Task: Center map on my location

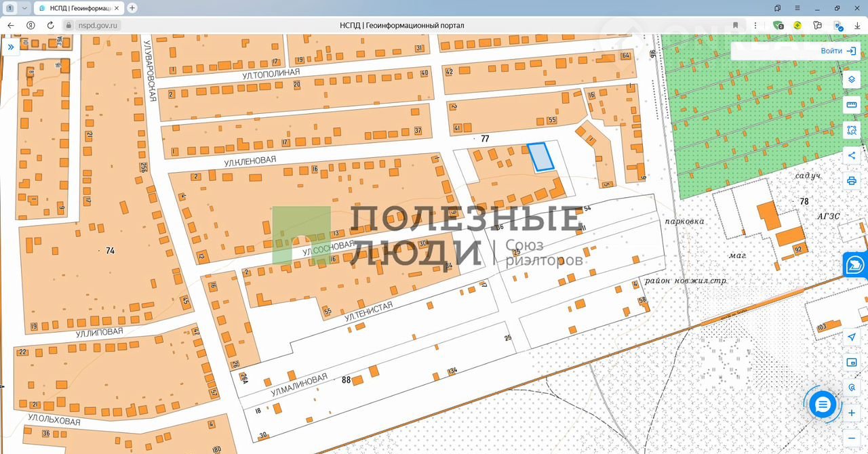Action: point(852,337)
